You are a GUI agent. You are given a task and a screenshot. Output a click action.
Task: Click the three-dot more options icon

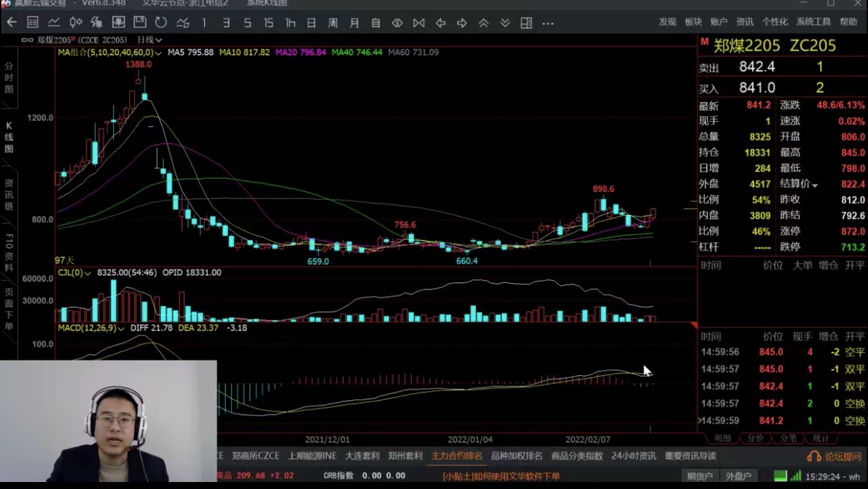pos(548,23)
